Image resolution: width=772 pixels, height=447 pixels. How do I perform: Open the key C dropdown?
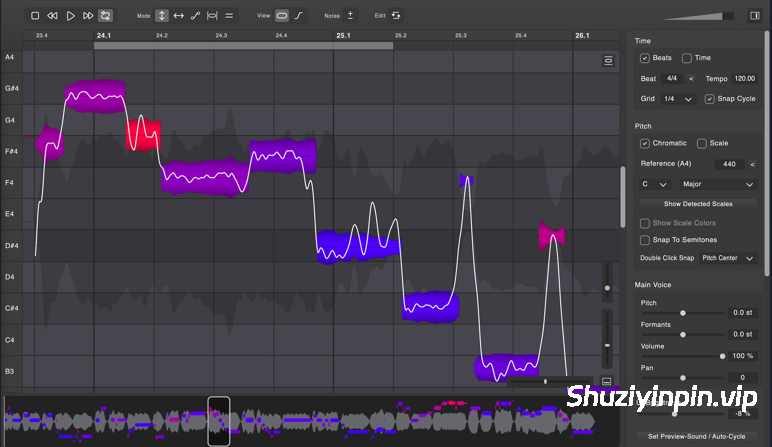(654, 184)
